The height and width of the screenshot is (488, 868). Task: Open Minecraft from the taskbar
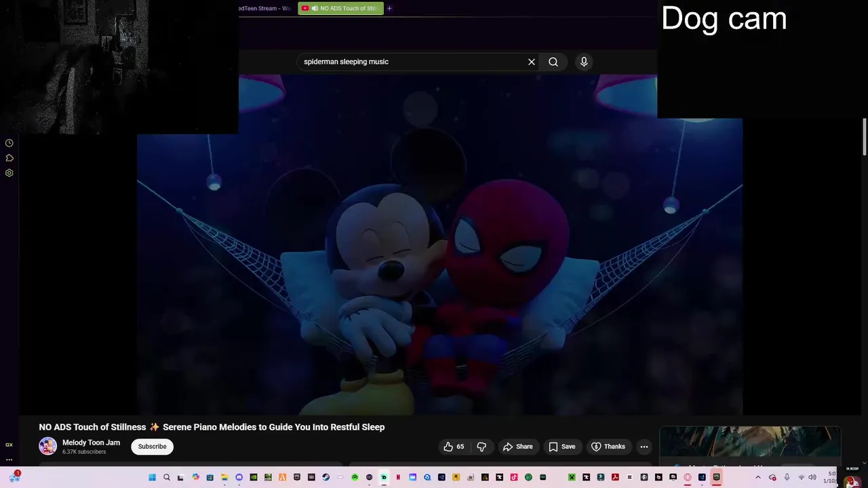(x=571, y=477)
